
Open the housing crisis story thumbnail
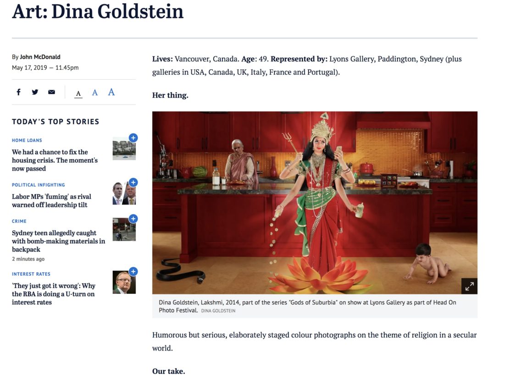(x=124, y=149)
